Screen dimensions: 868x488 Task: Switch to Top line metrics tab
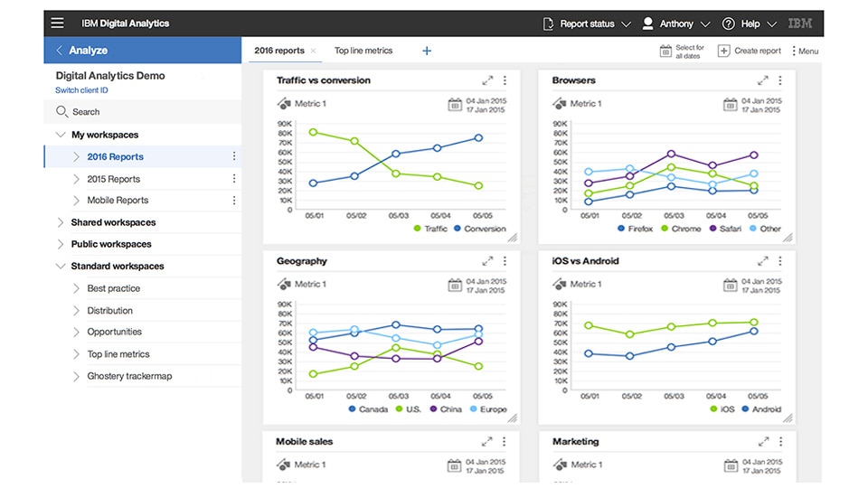coord(363,51)
